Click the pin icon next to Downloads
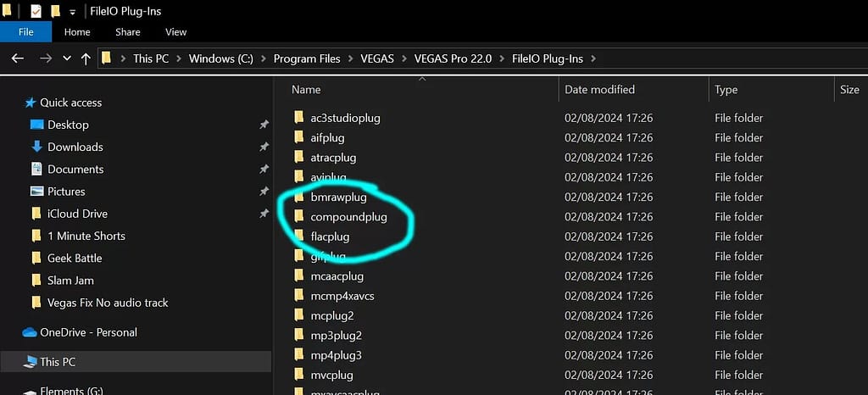 click(264, 147)
